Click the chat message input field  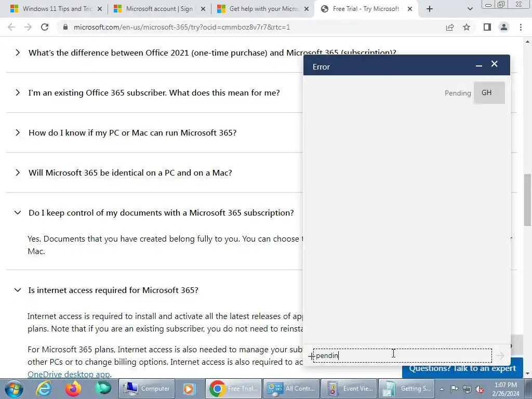coord(403,355)
